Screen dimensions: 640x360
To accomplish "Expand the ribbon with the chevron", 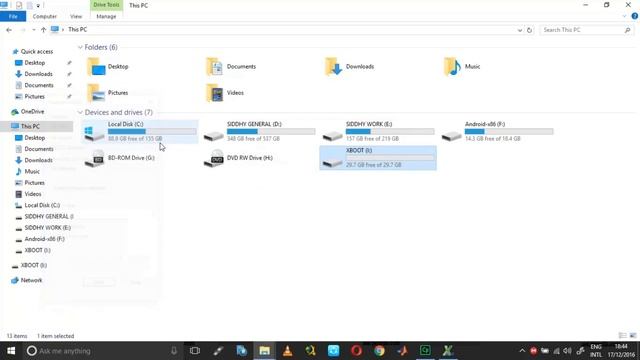I will tap(624, 16).
